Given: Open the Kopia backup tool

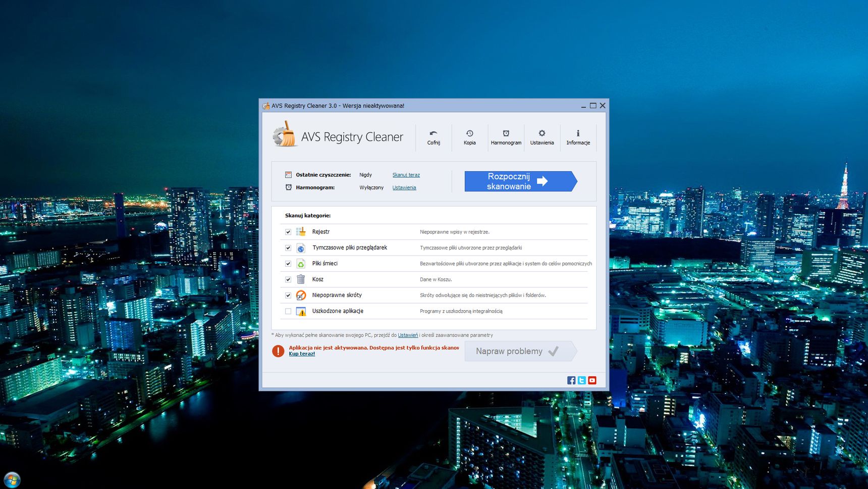Looking at the screenshot, I should (469, 137).
